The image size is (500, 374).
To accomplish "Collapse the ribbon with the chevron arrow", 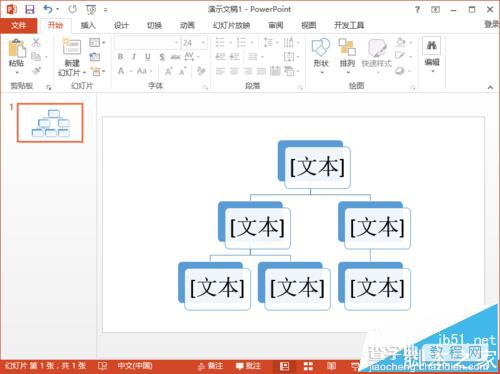I will pos(490,87).
